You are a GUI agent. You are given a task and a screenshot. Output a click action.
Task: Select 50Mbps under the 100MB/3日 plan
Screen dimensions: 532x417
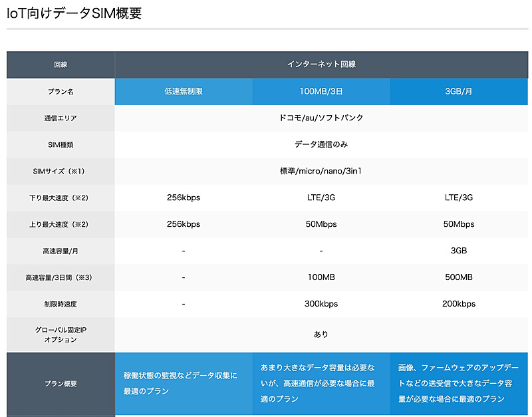pyautogui.click(x=321, y=224)
